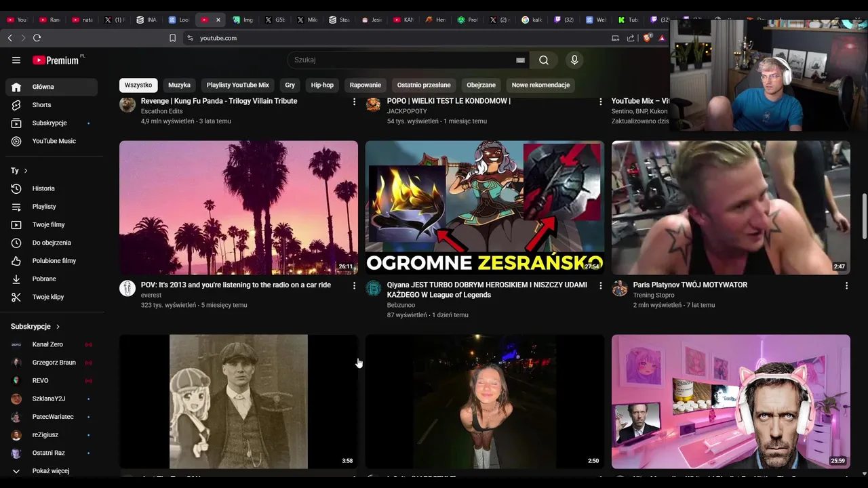Viewport: 868px width, 488px height.
Task: Click the page vertical scrollbar
Action: [x=864, y=216]
